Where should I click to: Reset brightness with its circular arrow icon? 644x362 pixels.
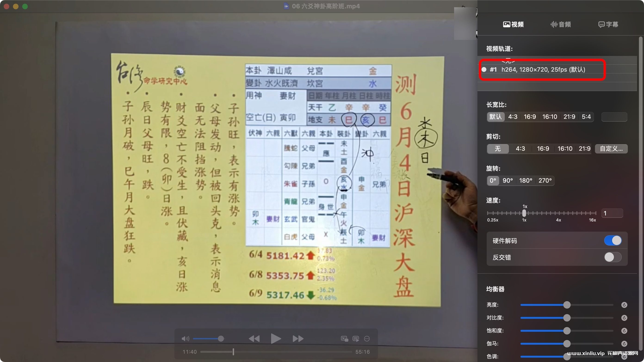(624, 305)
